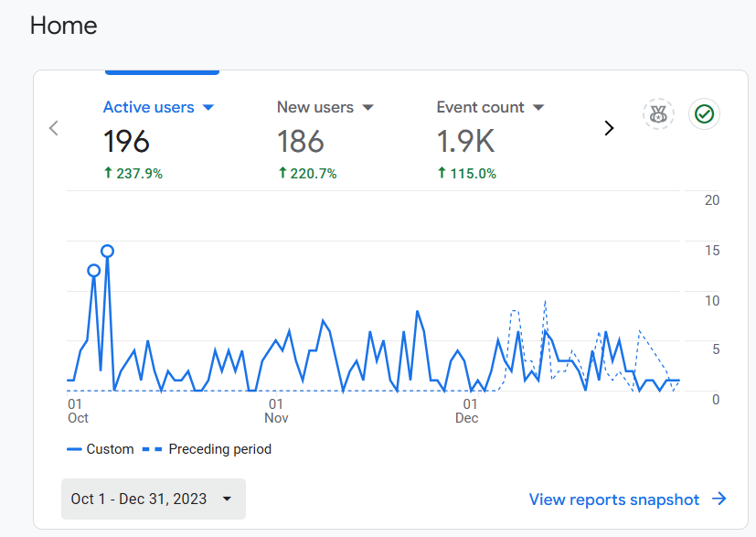
Task: Click the 0 y-axis label
Action: tap(716, 400)
